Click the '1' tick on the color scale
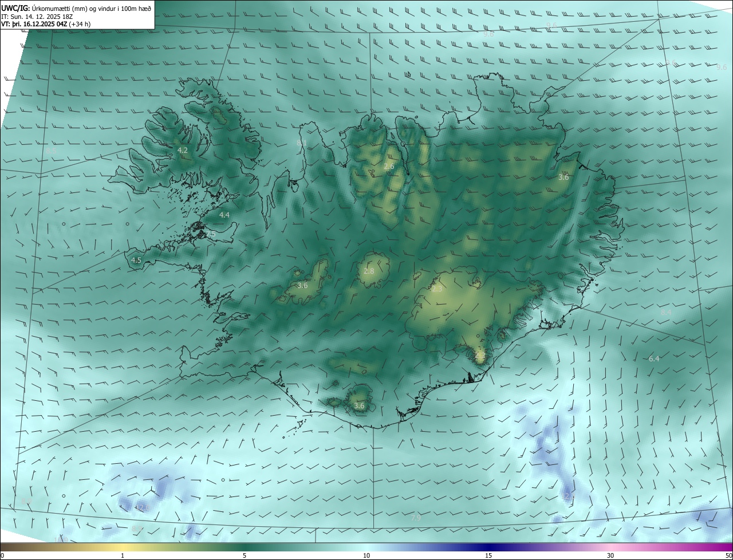Screen dimensions: 733x560 123,555
